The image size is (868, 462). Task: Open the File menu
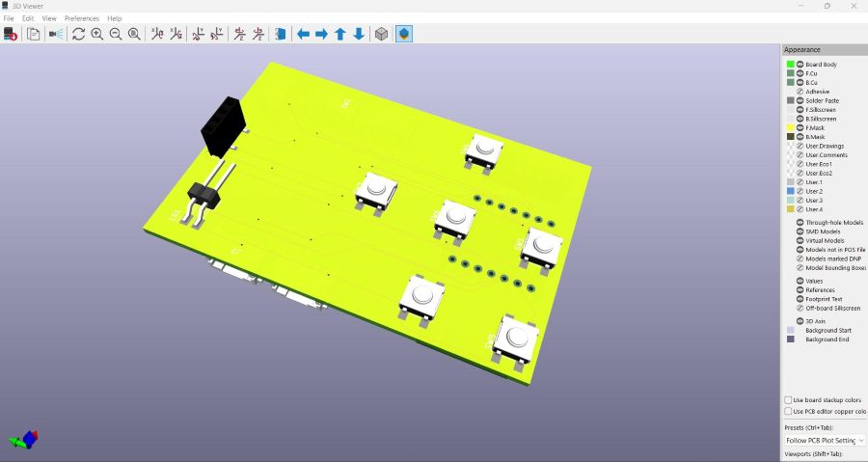pyautogui.click(x=9, y=18)
